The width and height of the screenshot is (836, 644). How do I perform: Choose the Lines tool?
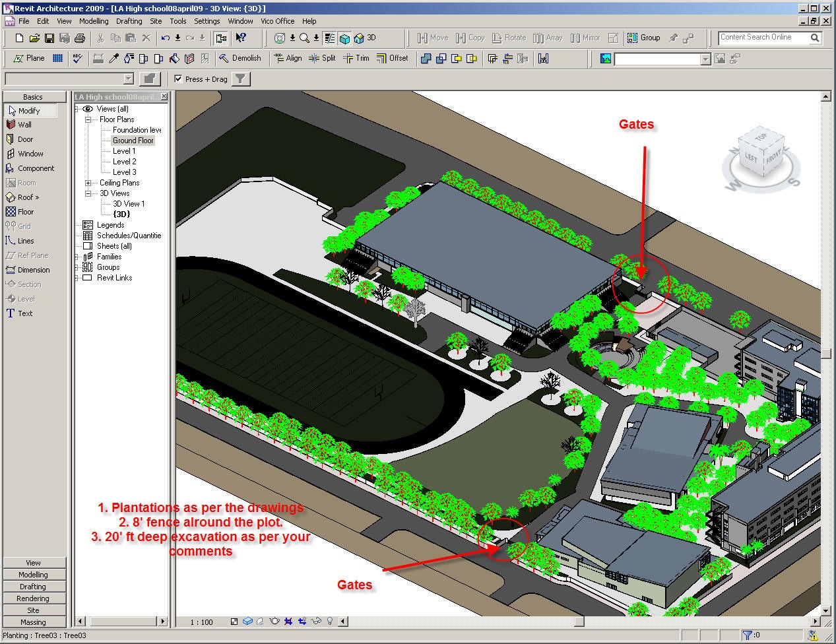point(20,241)
